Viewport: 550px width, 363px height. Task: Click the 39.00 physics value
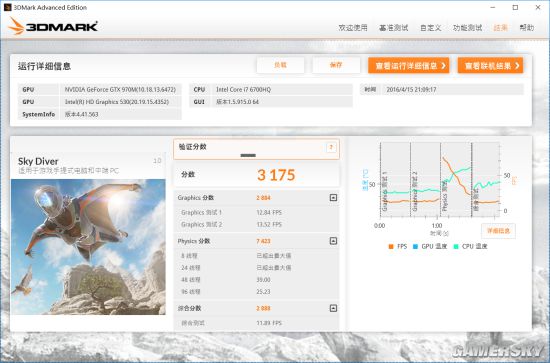[263, 280]
